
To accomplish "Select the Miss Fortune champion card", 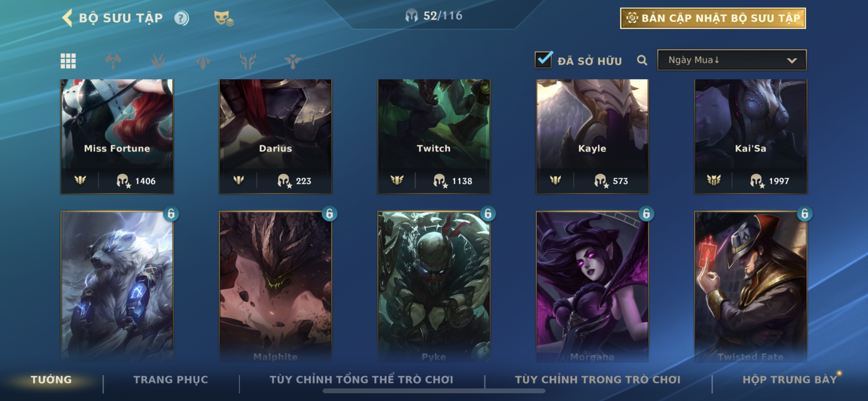I will 117,137.
